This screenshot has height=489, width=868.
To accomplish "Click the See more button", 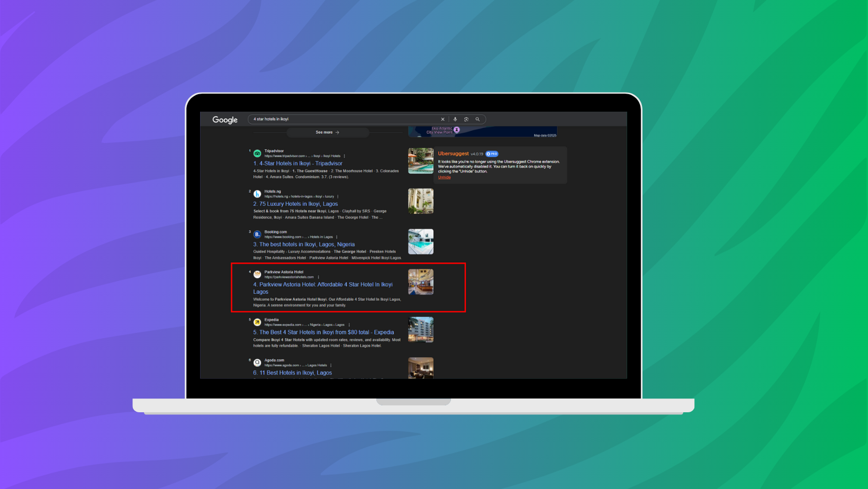I will pos(328,132).
